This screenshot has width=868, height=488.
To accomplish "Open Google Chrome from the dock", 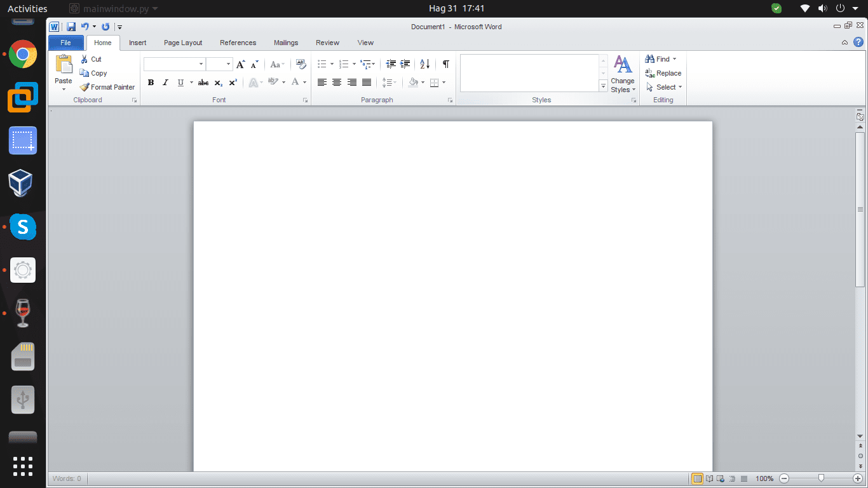I will tap(23, 54).
